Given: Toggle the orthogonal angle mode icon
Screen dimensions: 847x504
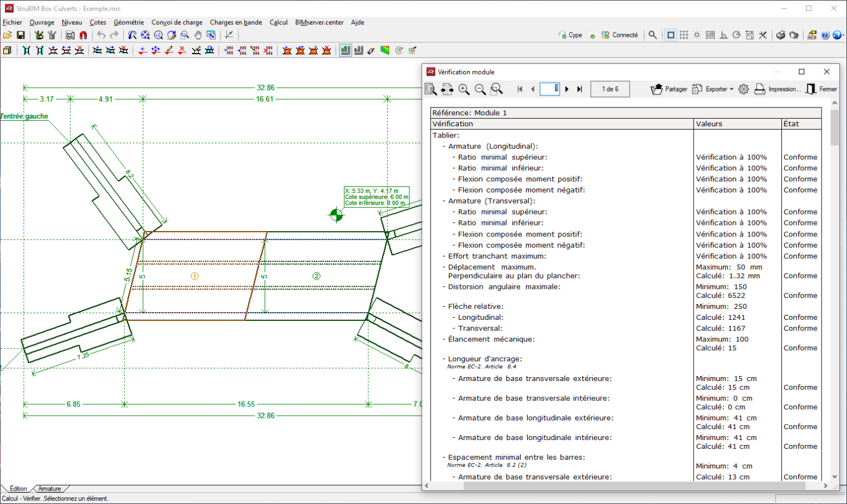Looking at the screenshot, I should pyautogui.click(x=723, y=35).
